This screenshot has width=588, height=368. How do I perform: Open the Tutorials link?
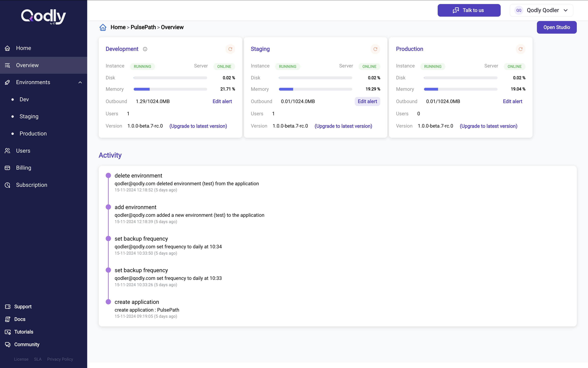[x=24, y=332]
